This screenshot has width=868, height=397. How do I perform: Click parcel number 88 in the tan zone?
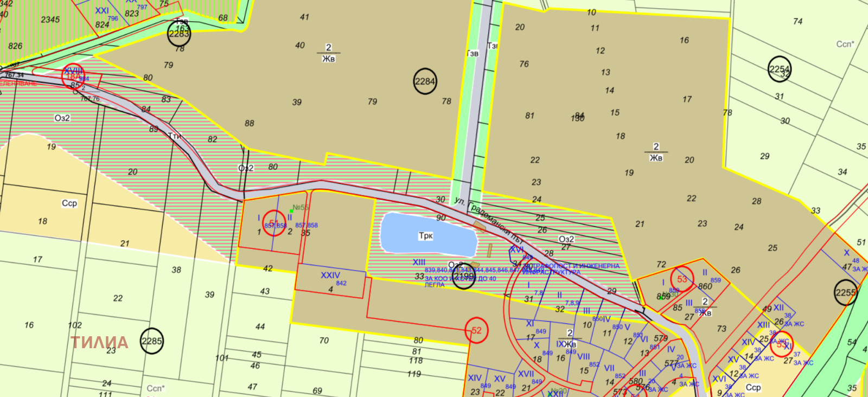[x=249, y=123]
